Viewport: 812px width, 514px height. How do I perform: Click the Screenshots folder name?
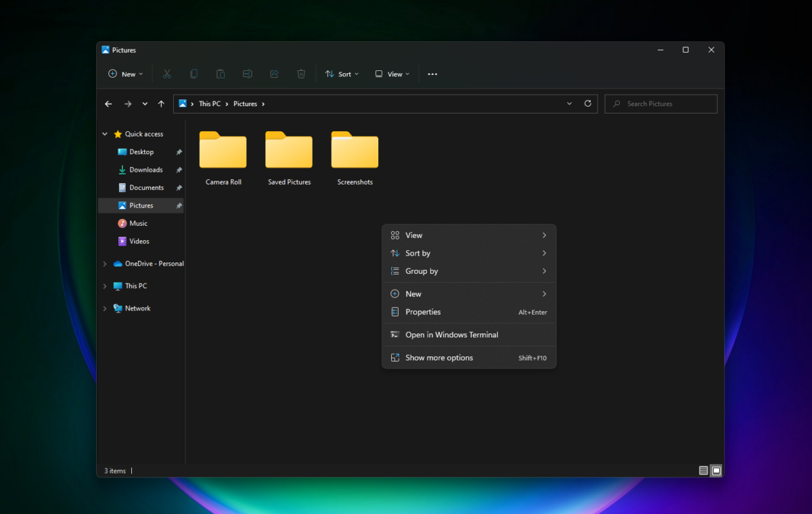(355, 182)
